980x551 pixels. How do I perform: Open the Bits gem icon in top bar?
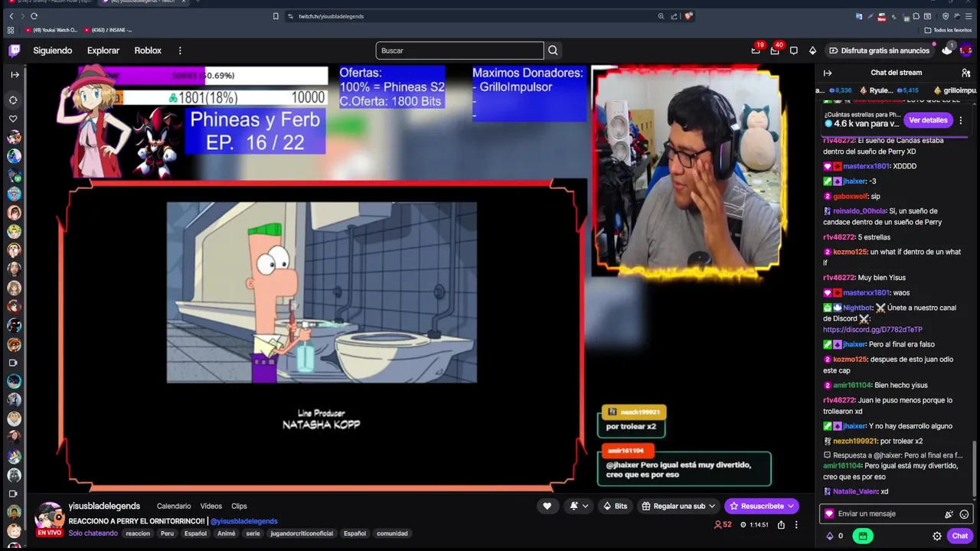click(x=812, y=51)
